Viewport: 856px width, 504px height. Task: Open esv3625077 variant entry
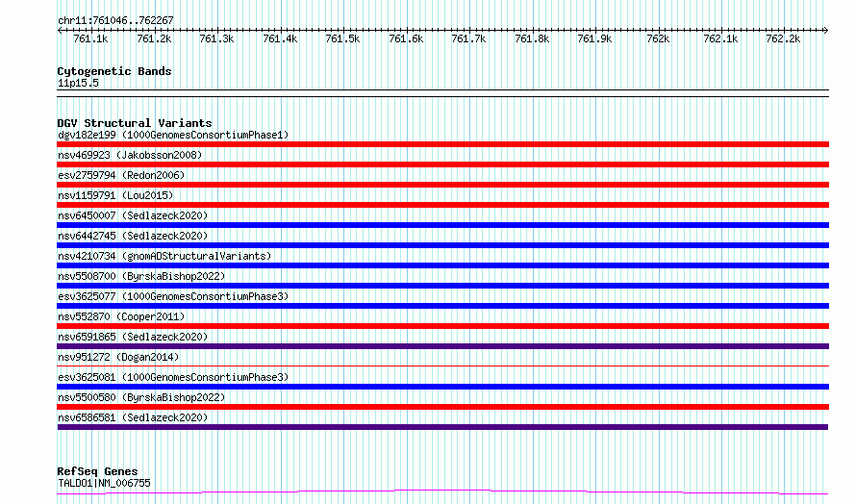[173, 296]
